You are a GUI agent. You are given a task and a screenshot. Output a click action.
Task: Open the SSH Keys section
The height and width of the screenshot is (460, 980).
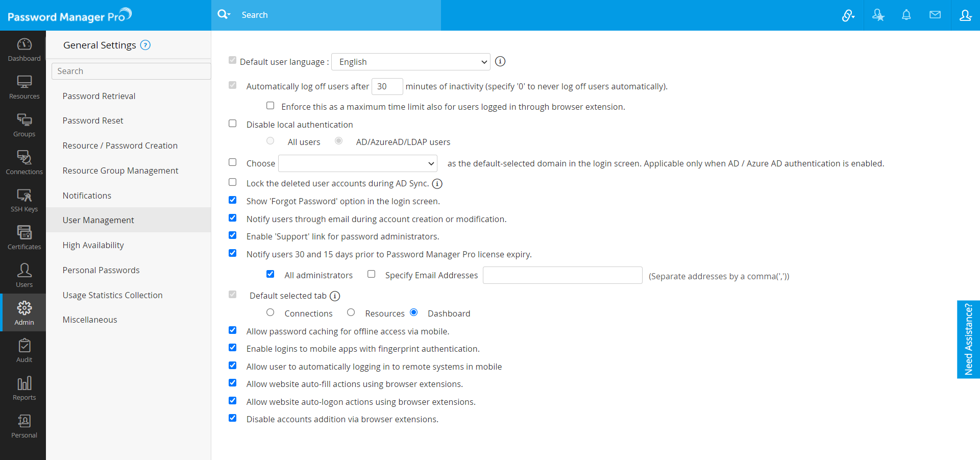point(24,201)
